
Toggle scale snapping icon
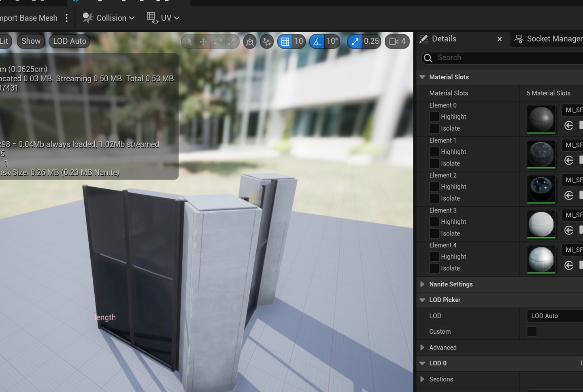click(355, 41)
